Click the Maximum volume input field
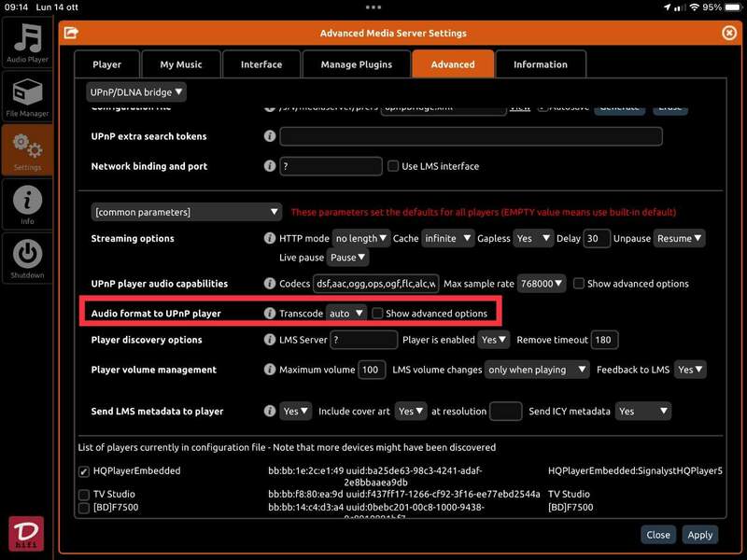This screenshot has width=747, height=560. [x=372, y=370]
